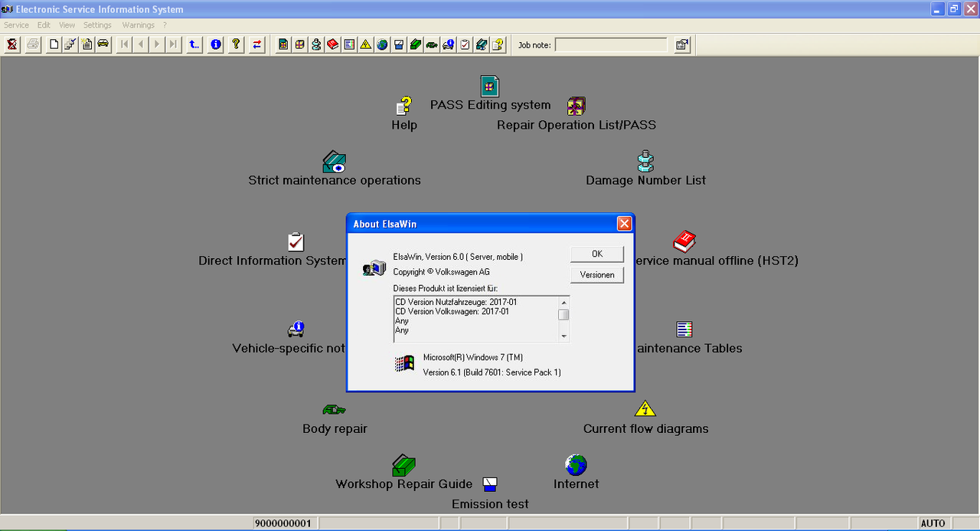Viewport: 980px width, 531px height.
Task: Click the green Workshop Repair Guide toolbar icon
Action: (x=415, y=44)
